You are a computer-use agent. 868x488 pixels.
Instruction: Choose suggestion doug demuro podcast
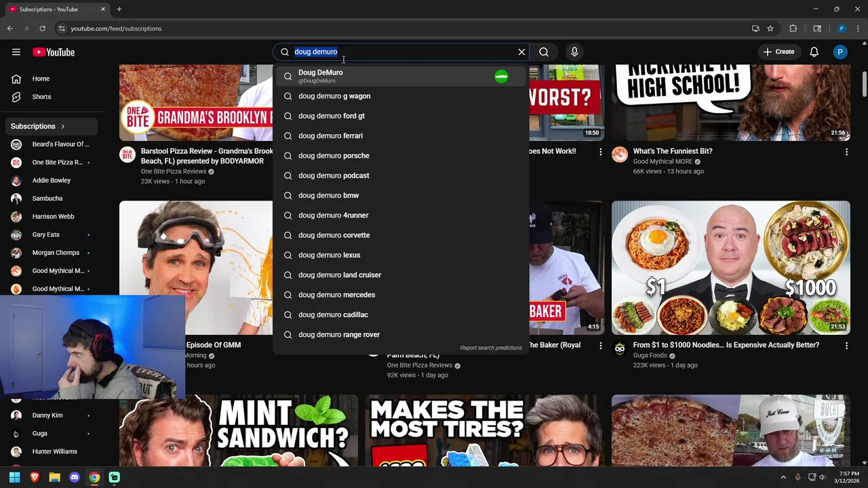(x=400, y=176)
